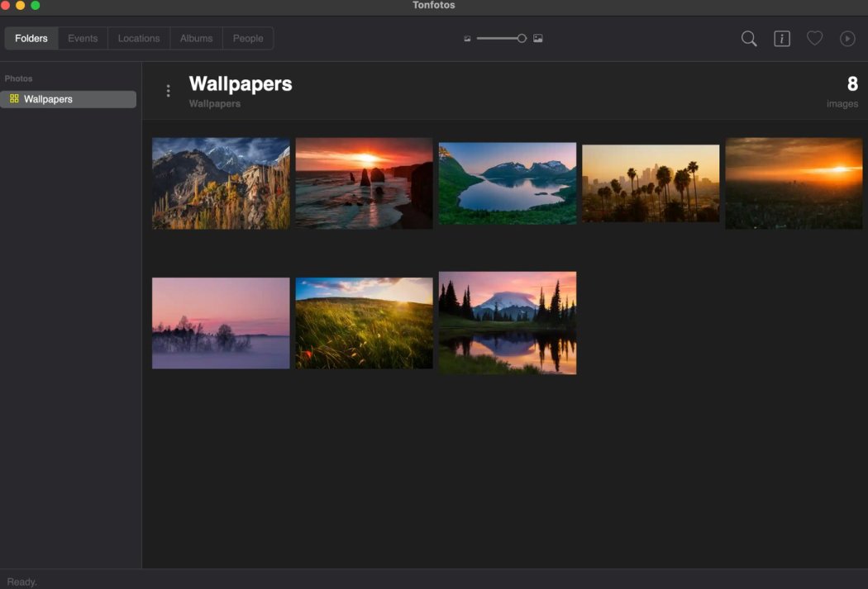Viewport: 868px width, 589px height.
Task: Select Wallpapers folder in sidebar
Action: click(x=68, y=99)
